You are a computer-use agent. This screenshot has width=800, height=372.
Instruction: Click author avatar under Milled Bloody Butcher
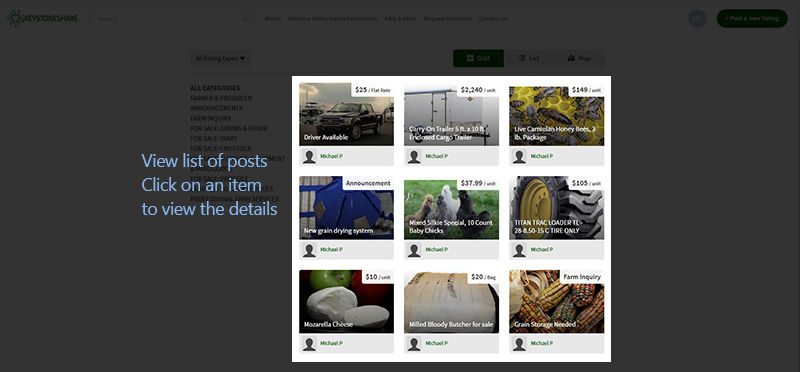(x=414, y=344)
